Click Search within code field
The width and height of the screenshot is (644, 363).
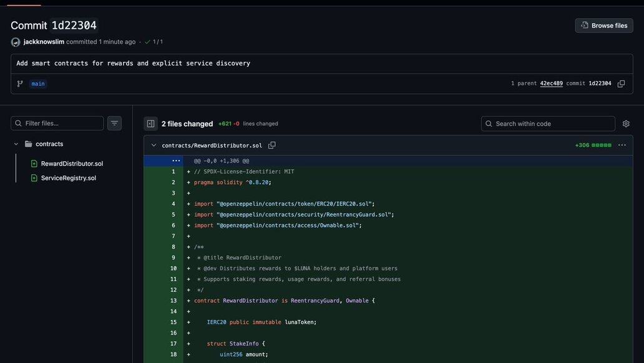coord(553,124)
